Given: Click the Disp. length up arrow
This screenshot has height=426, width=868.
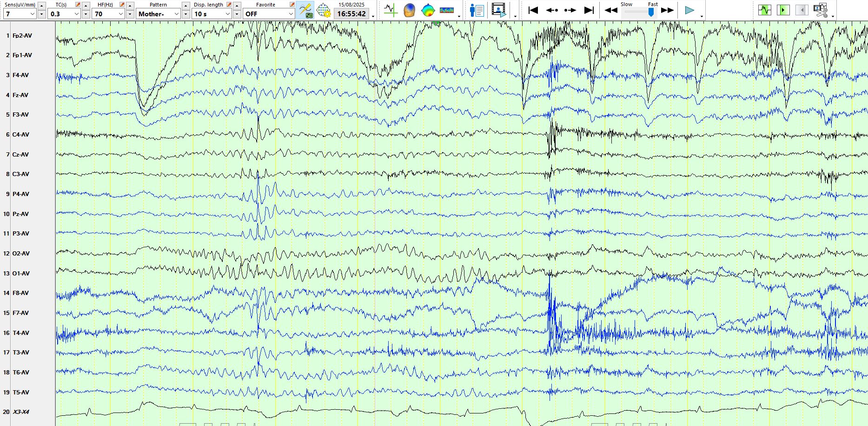Looking at the screenshot, I should [x=237, y=6].
